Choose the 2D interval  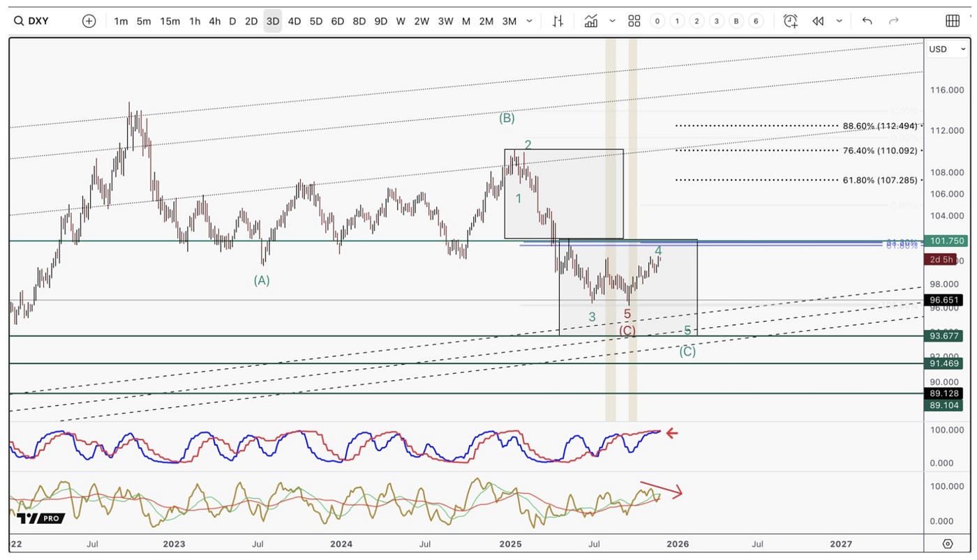[x=251, y=21]
